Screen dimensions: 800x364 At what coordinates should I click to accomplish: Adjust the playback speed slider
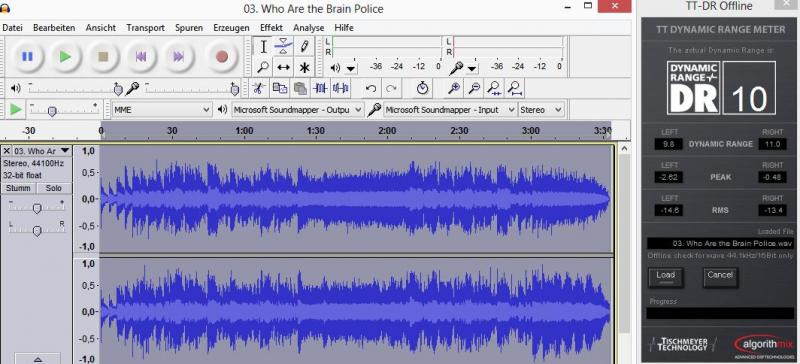pyautogui.click(x=64, y=109)
